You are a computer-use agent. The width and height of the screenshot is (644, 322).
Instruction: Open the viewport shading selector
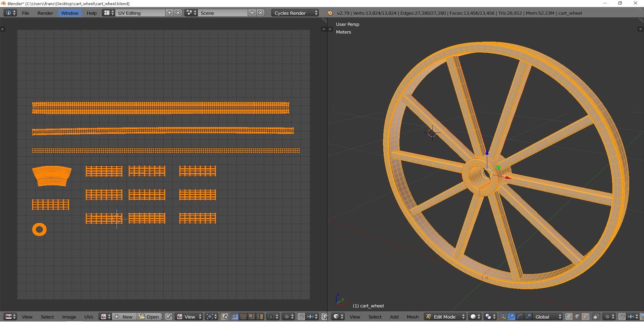475,317
